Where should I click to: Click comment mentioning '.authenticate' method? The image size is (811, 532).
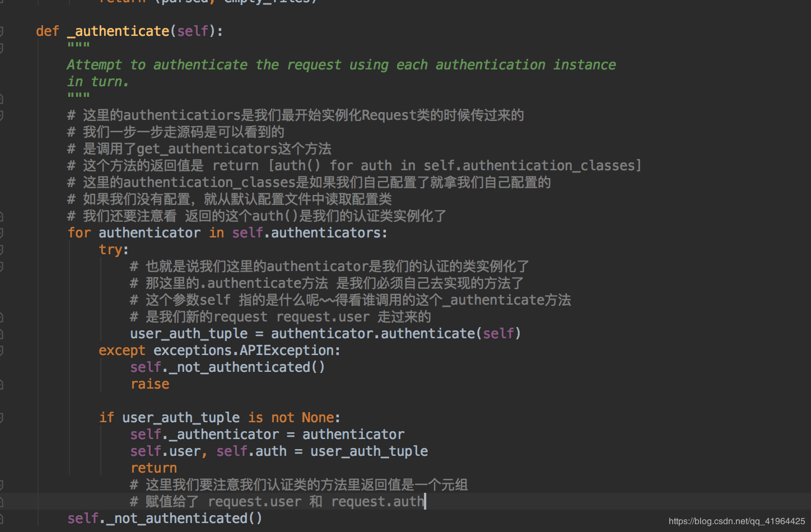pos(327,283)
